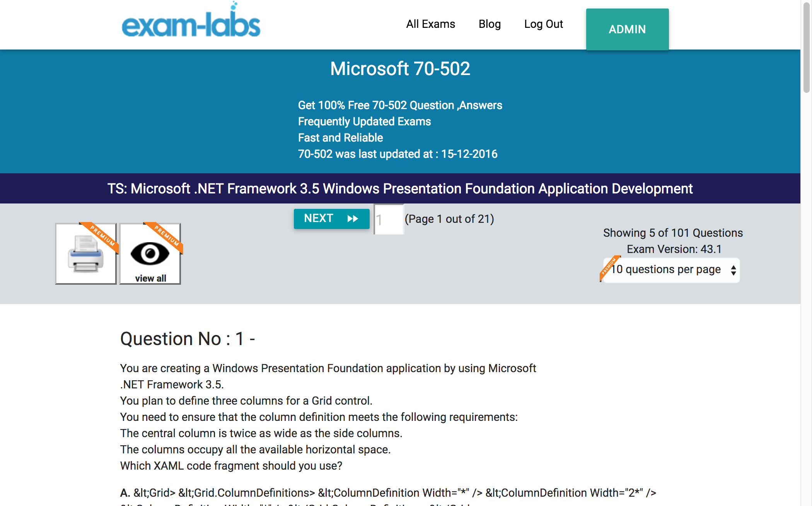This screenshot has height=506, width=812.
Task: Open the Blog page
Action: pos(490,24)
